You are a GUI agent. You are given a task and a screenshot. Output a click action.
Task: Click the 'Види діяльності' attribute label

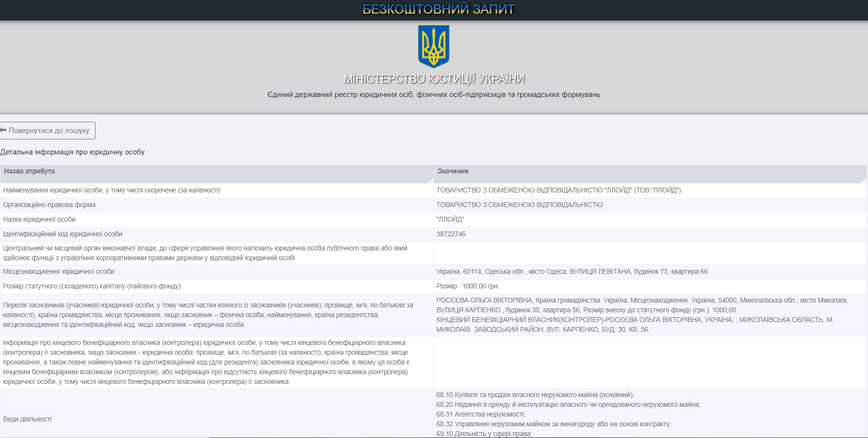tap(27, 419)
